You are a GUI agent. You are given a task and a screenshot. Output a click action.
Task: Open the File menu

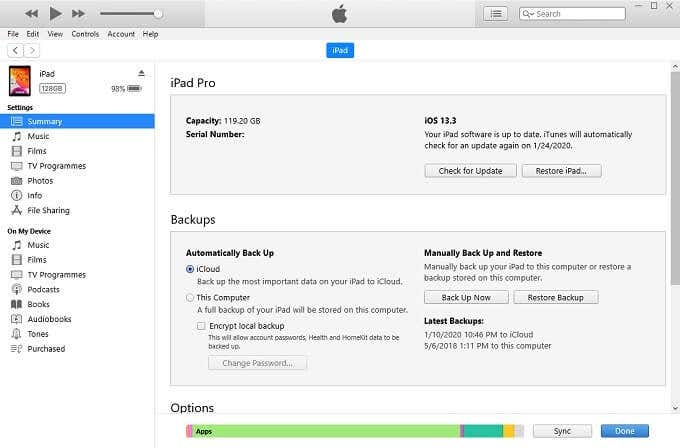[x=13, y=34]
